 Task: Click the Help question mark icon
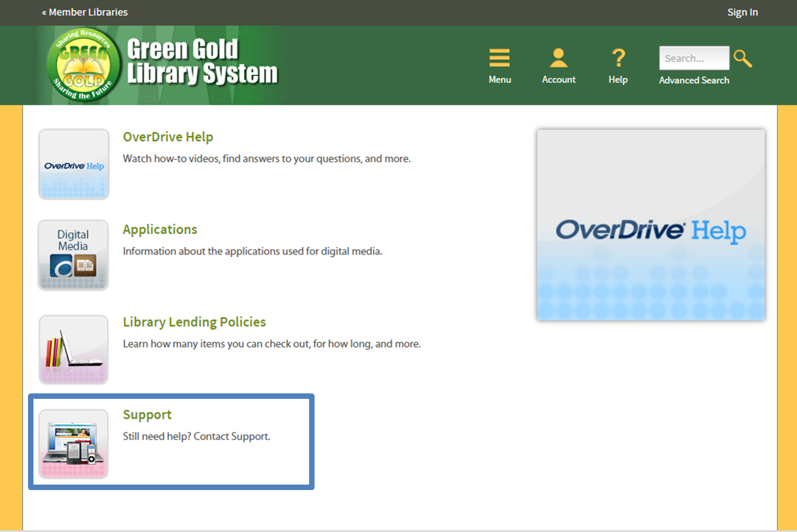click(x=618, y=57)
